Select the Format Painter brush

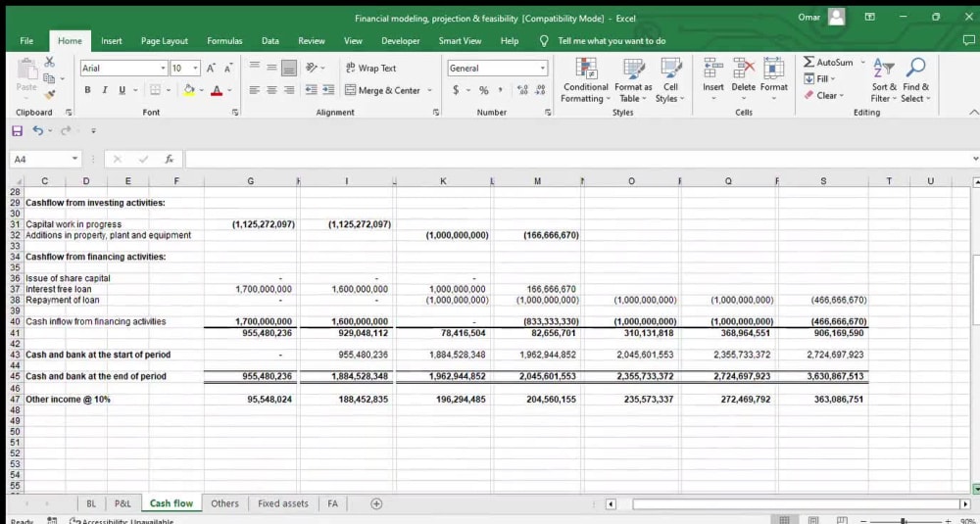click(x=49, y=94)
